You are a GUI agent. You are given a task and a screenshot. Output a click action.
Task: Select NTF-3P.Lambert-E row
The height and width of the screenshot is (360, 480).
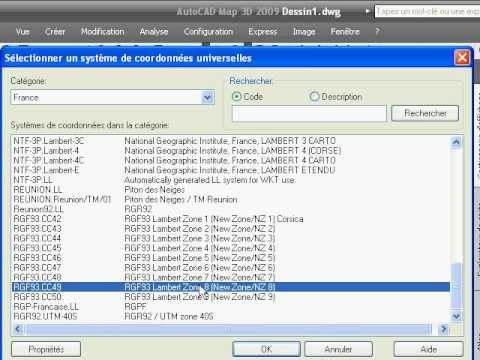(x=231, y=170)
